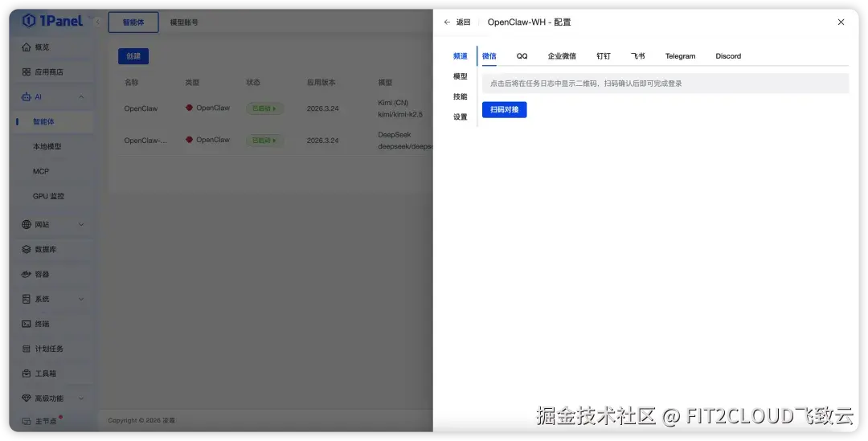Click the 返回 link text
The image size is (868, 441).
[x=464, y=22]
